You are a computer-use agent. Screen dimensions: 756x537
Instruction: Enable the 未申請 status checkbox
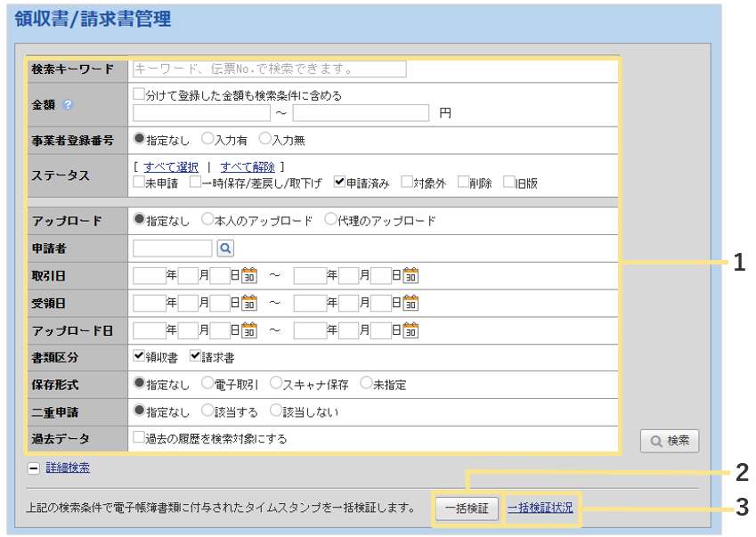tap(139, 183)
